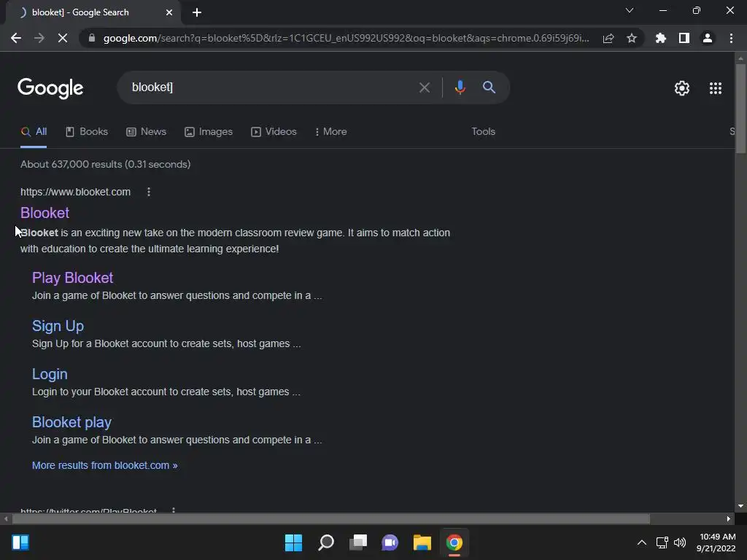Click the https://www.blooket.com URL text
Image resolution: width=747 pixels, height=560 pixels.
pyautogui.click(x=75, y=192)
